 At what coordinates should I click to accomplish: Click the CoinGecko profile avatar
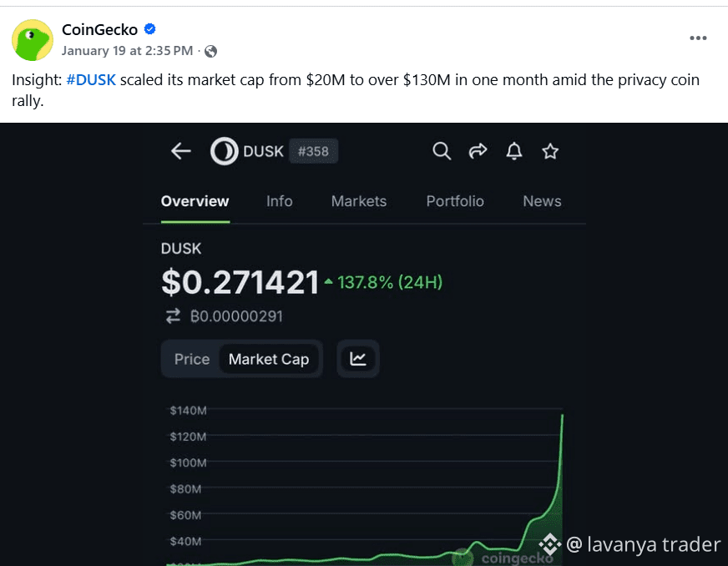pyautogui.click(x=33, y=40)
